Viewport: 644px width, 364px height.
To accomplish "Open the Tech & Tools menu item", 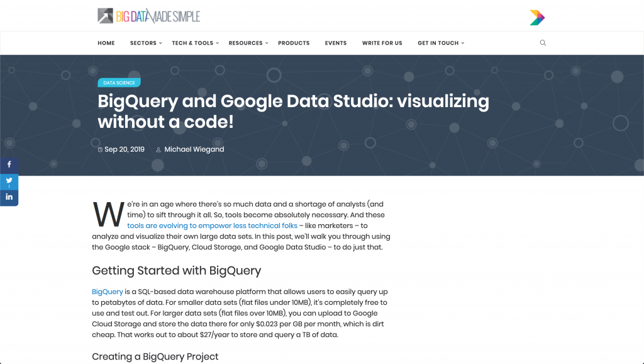I will tap(192, 43).
